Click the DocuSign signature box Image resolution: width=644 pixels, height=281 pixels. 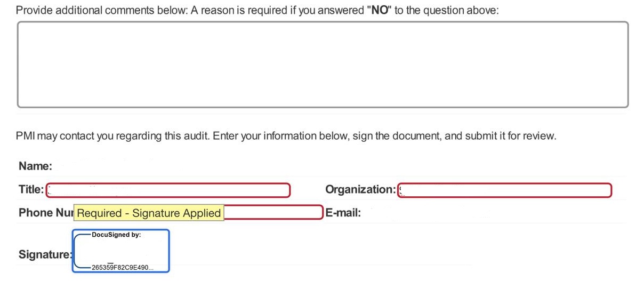point(120,251)
